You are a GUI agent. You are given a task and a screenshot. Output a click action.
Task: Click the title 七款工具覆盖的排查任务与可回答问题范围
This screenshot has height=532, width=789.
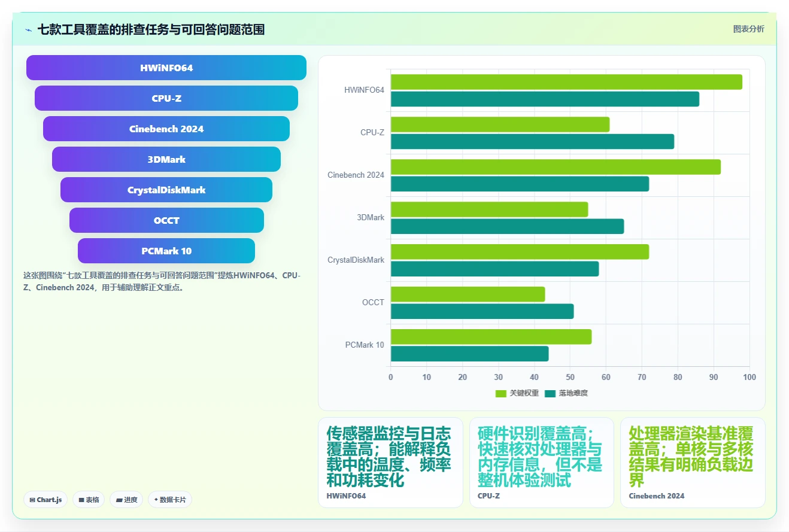point(151,29)
